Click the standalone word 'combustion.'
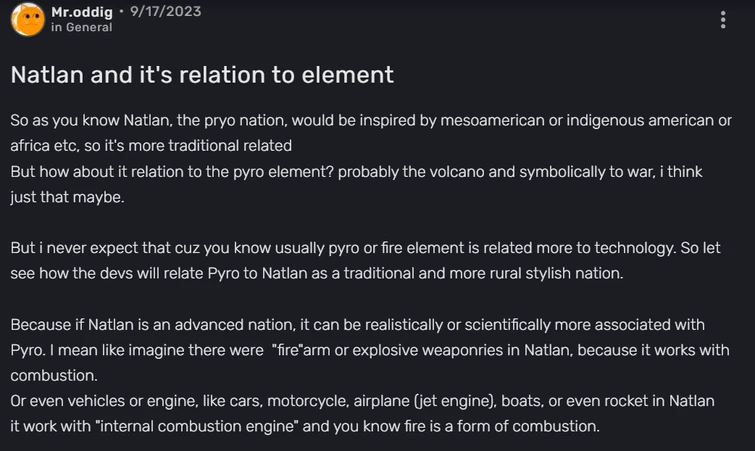The width and height of the screenshot is (755, 451). click(x=51, y=376)
